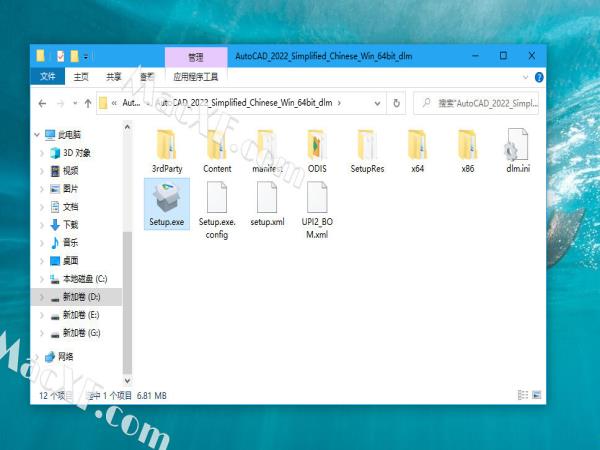Go up one folder level
Viewport: 600px width, 450px height.
point(88,103)
